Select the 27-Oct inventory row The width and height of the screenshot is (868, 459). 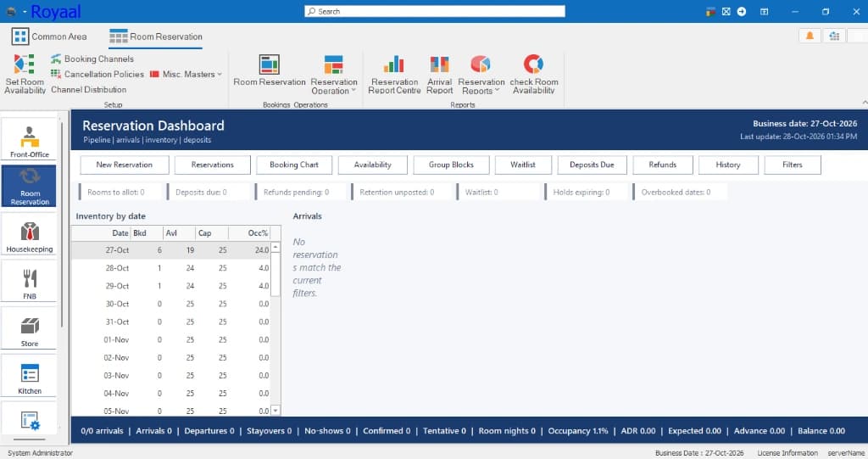click(171, 250)
